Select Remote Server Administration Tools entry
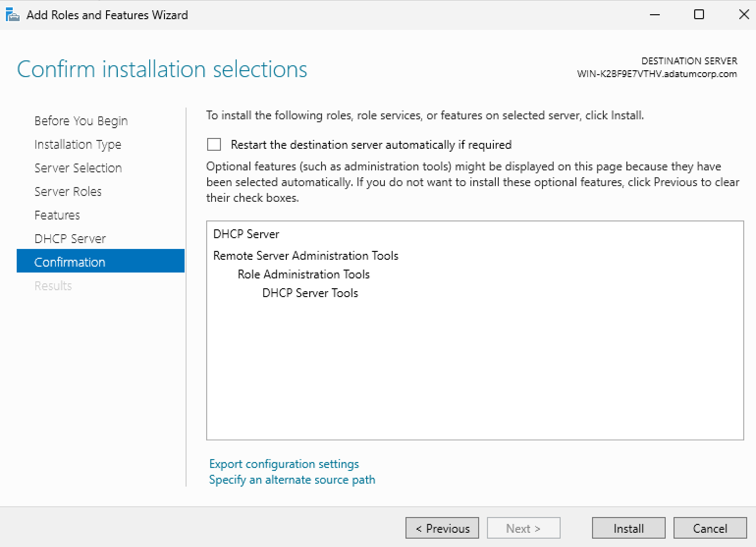Screen dimensions: 756x547 (x=305, y=256)
